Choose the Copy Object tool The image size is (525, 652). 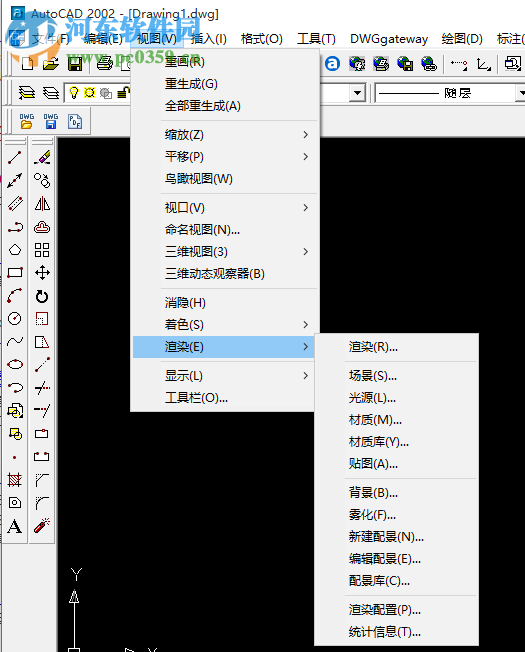click(42, 180)
